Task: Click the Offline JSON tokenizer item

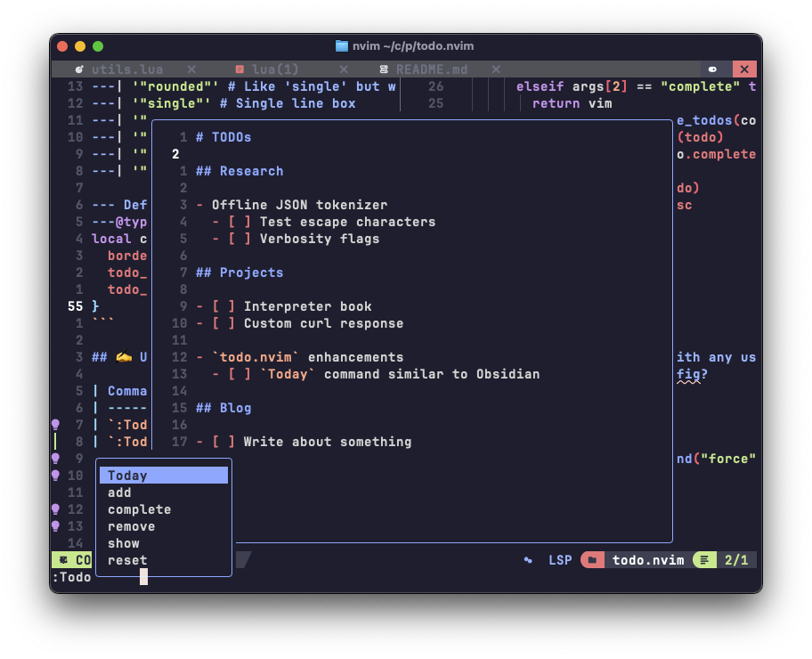Action: pos(299,205)
